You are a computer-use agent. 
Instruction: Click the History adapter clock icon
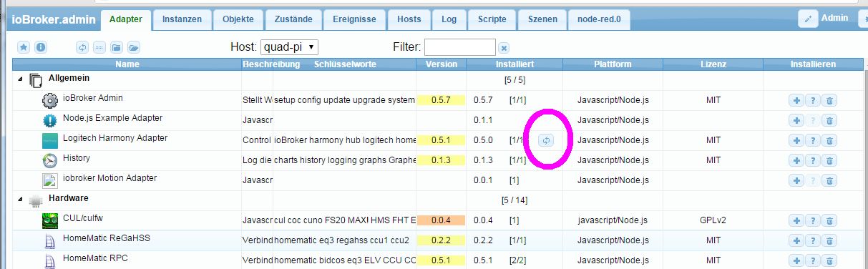[x=49, y=160]
